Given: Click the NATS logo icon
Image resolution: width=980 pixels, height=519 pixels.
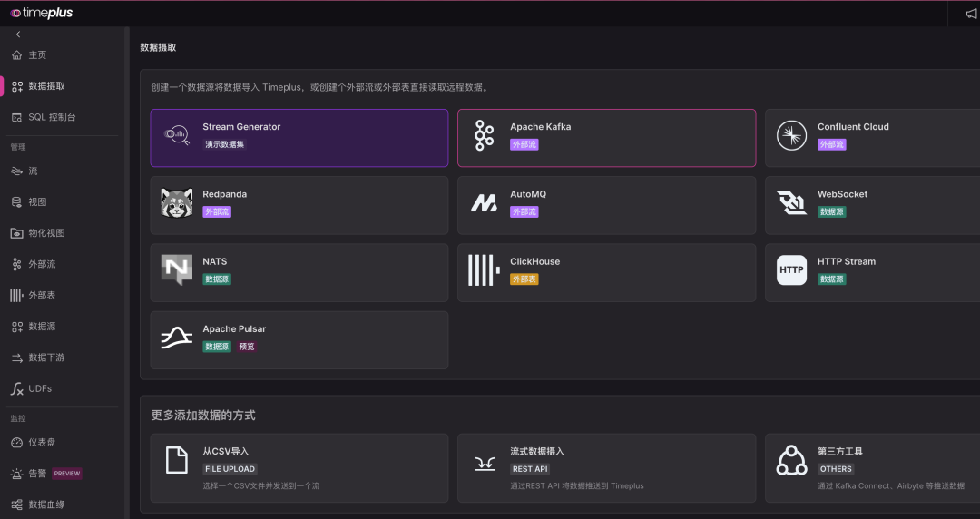Looking at the screenshot, I should (177, 270).
